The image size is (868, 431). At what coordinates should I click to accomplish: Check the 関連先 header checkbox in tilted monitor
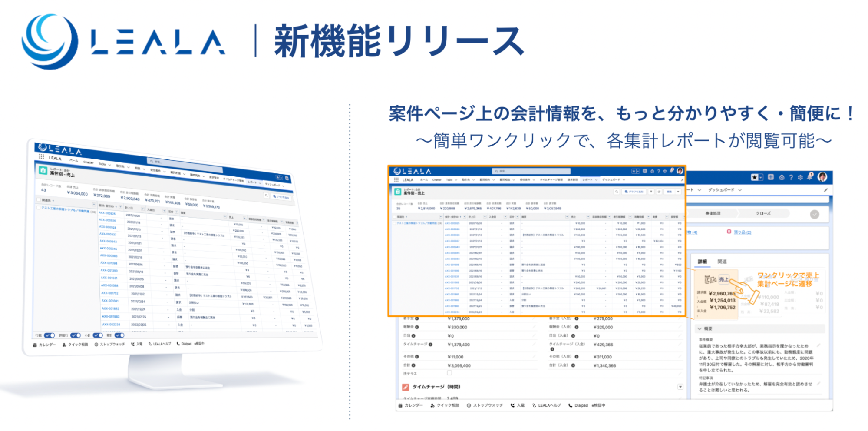click(39, 200)
